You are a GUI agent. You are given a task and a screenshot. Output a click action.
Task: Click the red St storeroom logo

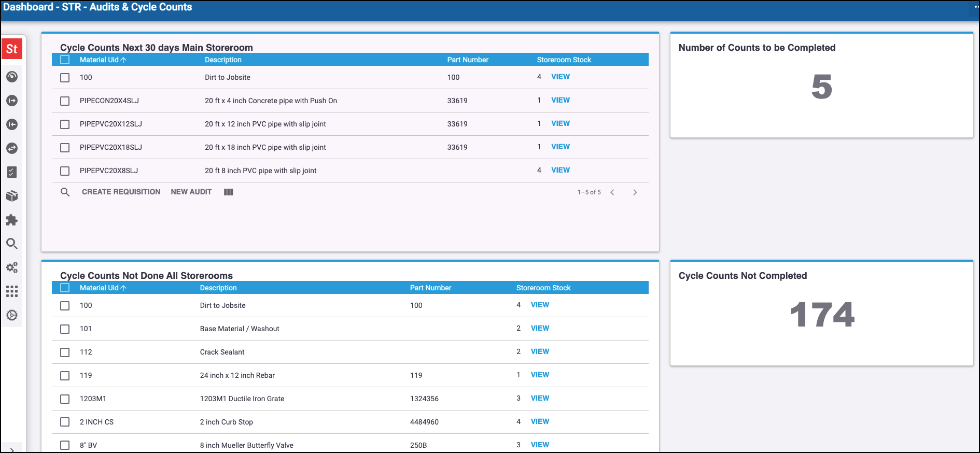12,49
